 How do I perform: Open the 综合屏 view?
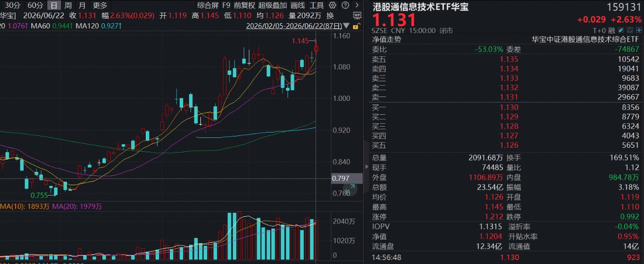pos(208,5)
